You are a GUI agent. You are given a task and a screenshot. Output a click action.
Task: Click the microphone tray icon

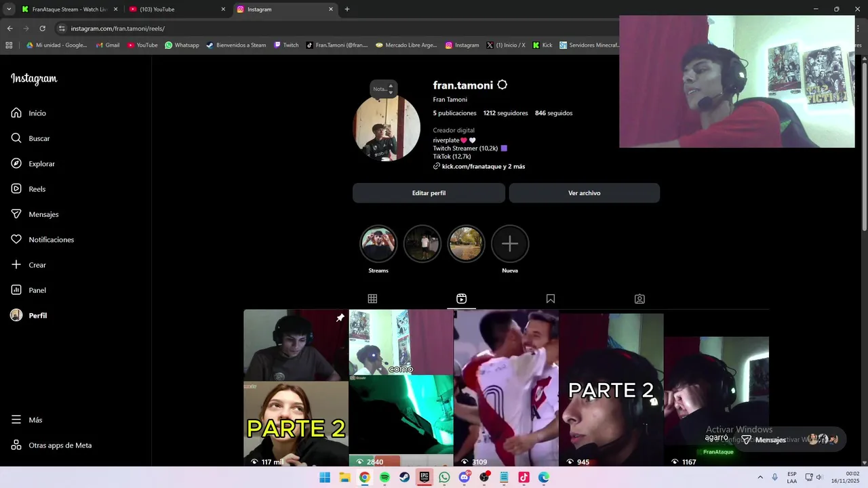[x=775, y=478]
